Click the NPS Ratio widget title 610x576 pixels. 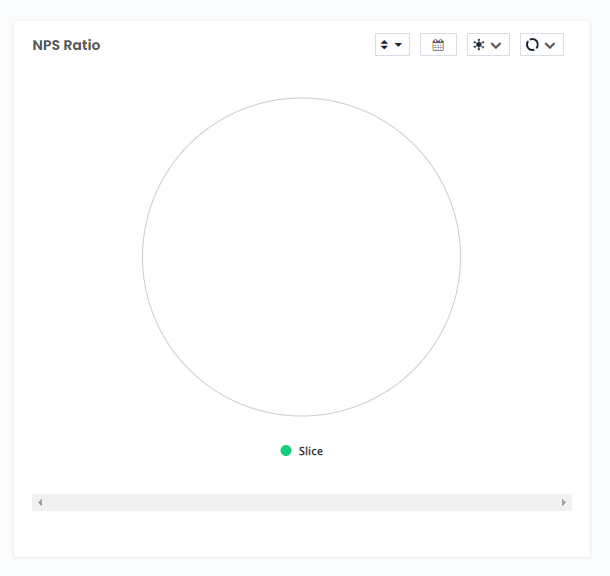[x=66, y=45]
